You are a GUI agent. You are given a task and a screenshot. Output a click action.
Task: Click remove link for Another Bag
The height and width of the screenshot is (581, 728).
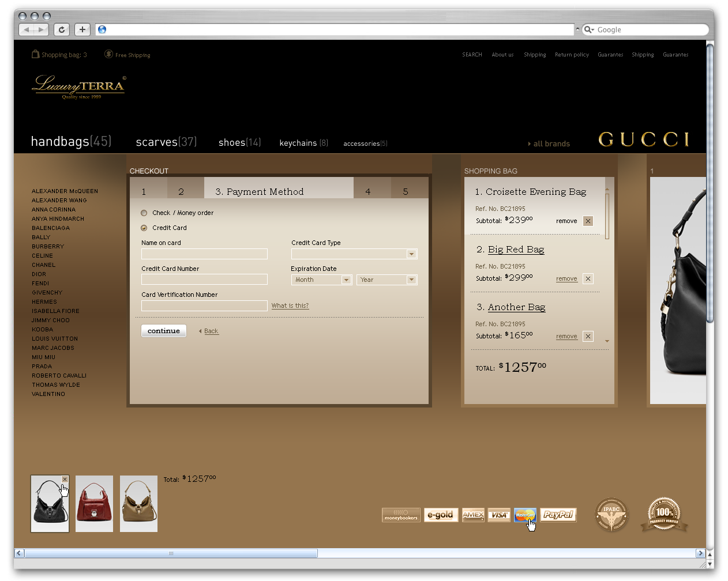click(566, 336)
